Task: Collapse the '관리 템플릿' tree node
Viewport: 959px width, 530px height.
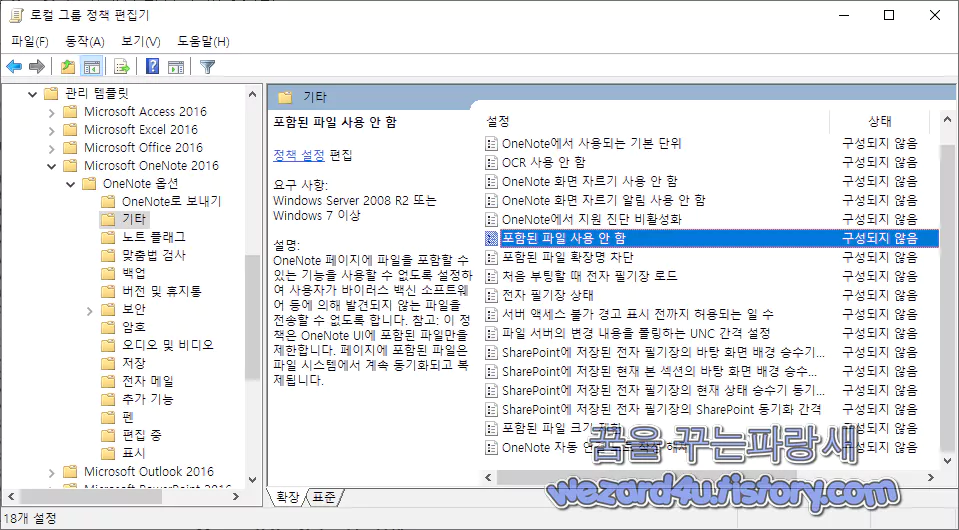Action: pyautogui.click(x=33, y=94)
